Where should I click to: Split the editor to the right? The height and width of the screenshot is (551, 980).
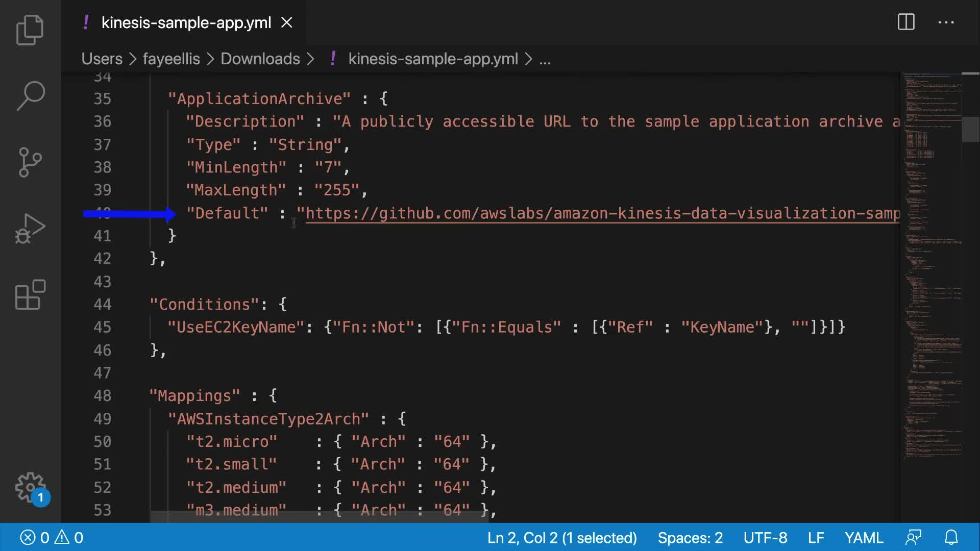906,22
